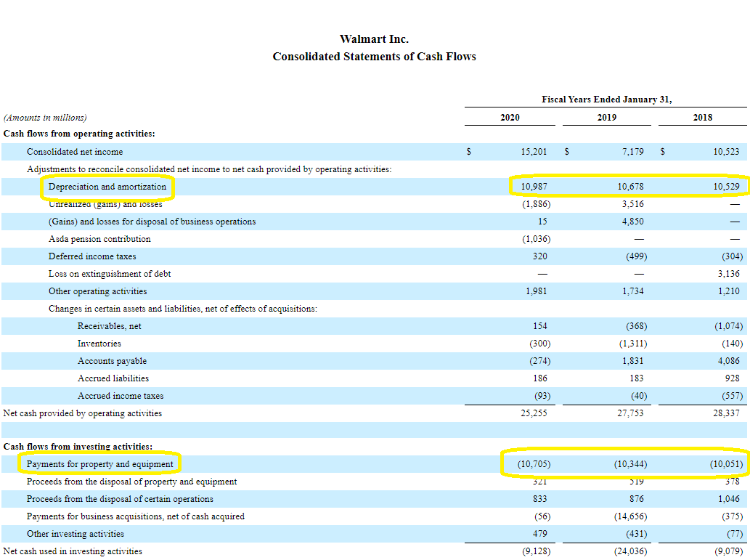This screenshot has height=560, width=750.
Task: Select the Cash flows from investing activities heading
Action: 78,447
